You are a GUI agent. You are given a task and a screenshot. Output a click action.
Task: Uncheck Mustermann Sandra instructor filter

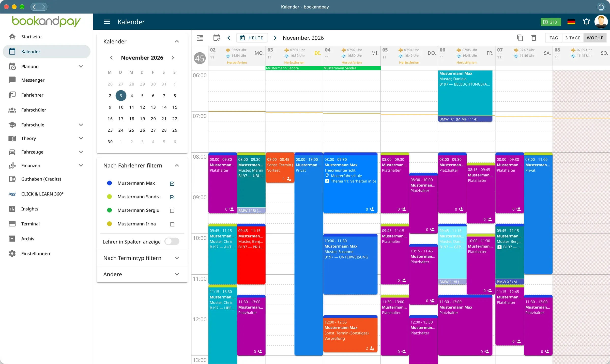(172, 197)
